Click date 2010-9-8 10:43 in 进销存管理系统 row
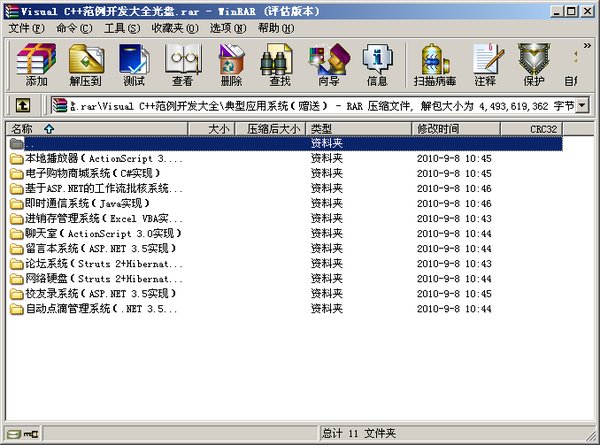Image resolution: width=600 pixels, height=445 pixels. click(x=454, y=219)
